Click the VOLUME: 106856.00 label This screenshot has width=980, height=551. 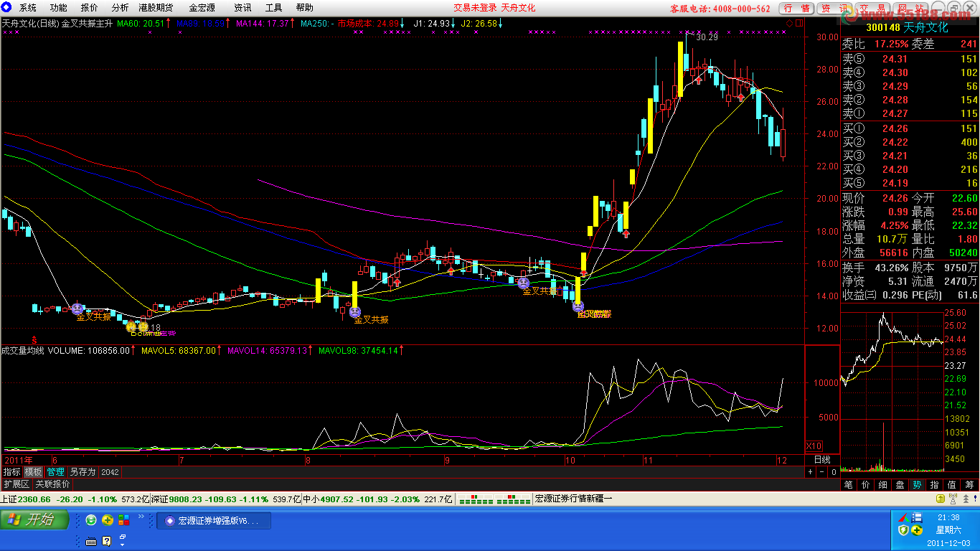pos(89,351)
